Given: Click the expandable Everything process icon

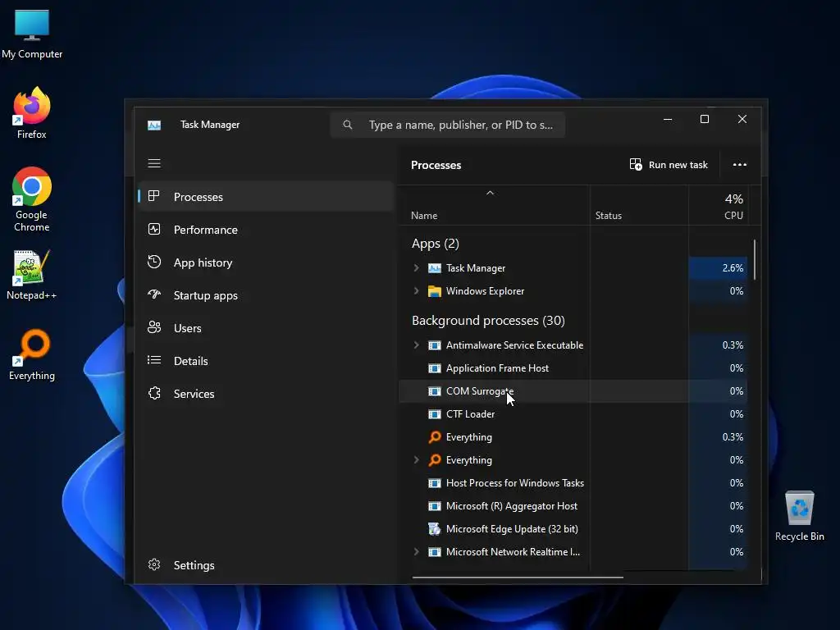Looking at the screenshot, I should 435,460.
